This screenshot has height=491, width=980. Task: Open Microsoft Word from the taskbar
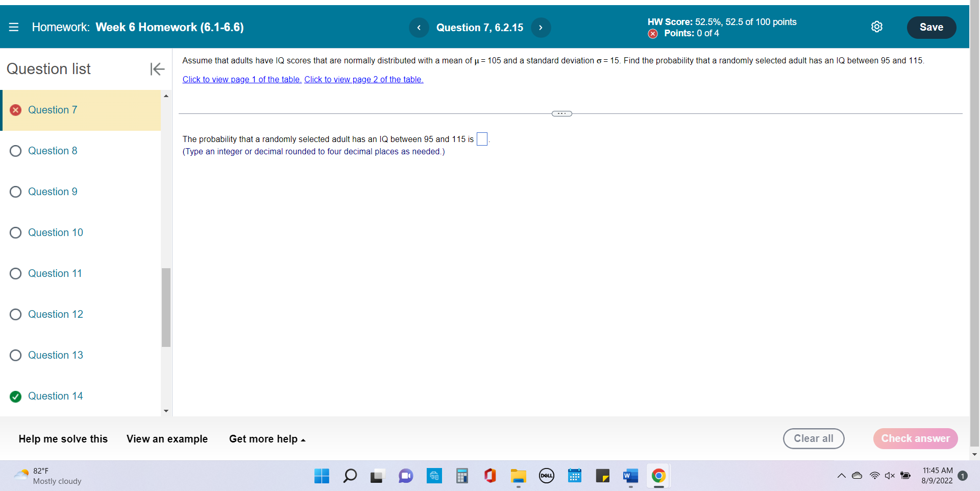tap(631, 476)
